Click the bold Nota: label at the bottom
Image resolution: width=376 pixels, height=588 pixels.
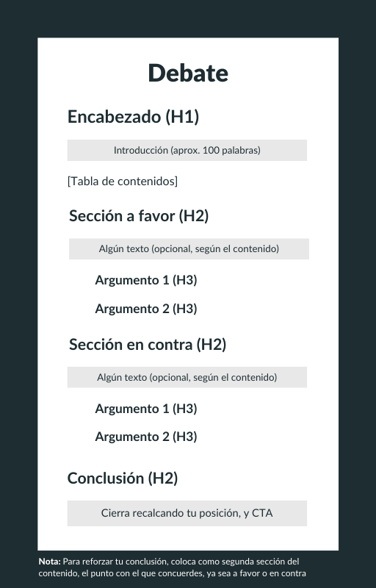49,562
